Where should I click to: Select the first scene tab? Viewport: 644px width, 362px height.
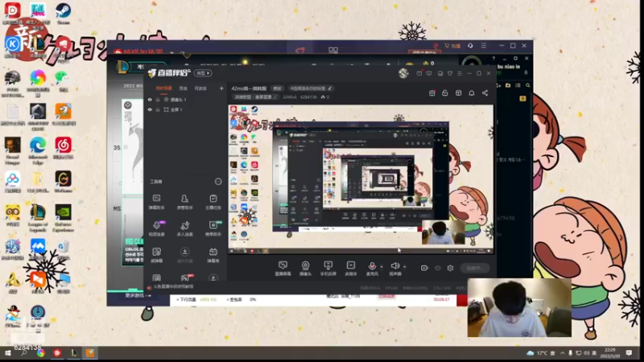coord(163,88)
